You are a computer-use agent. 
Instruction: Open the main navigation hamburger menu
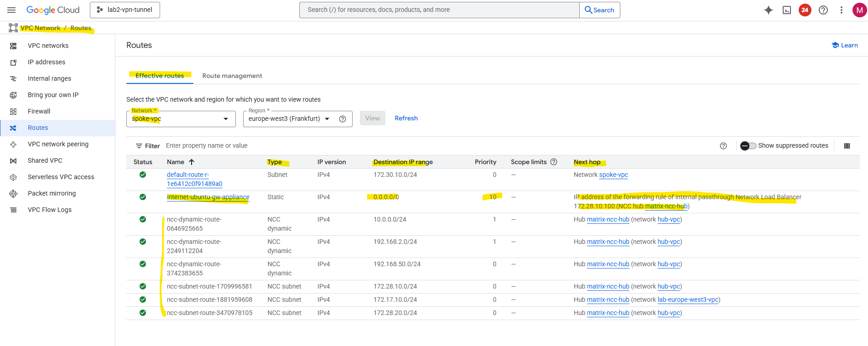click(11, 10)
